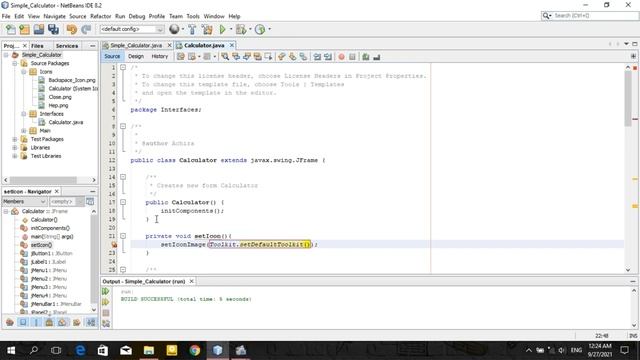This screenshot has height=360, width=640.
Task: Collapse the Interfaces package node
Action: point(24,114)
